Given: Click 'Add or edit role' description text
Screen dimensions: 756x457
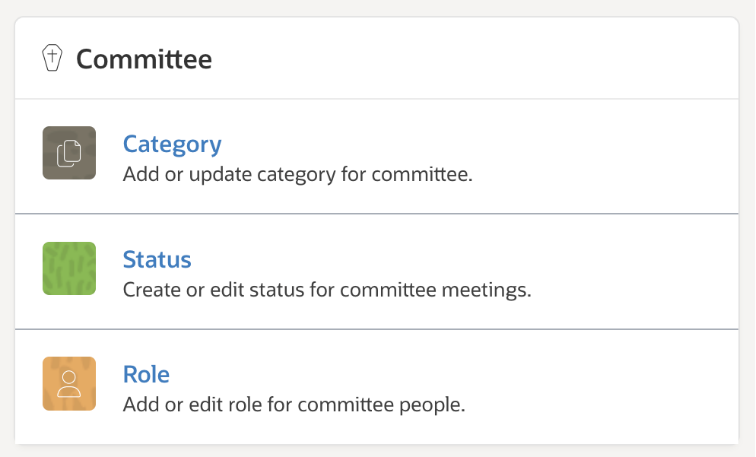Looking at the screenshot, I should (x=294, y=405).
